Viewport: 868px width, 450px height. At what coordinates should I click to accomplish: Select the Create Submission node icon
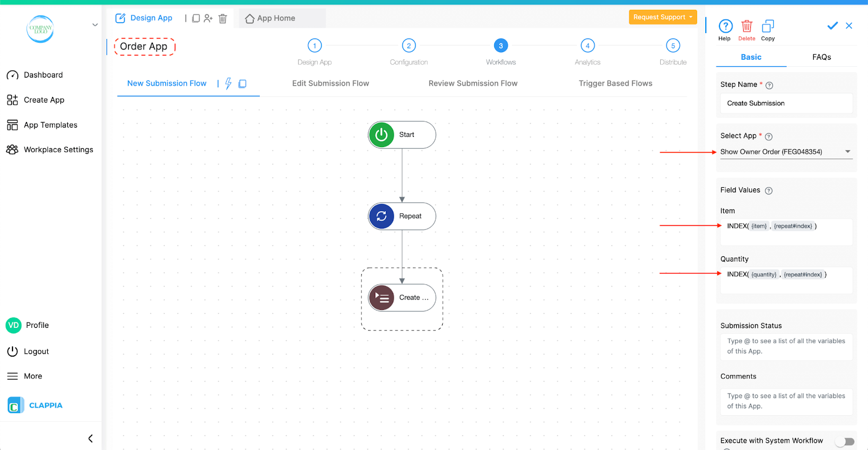[x=381, y=297]
